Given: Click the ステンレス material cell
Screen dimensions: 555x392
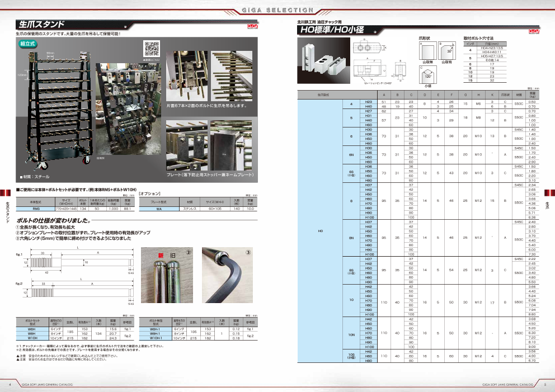Looking at the screenshot, I should [190, 209].
